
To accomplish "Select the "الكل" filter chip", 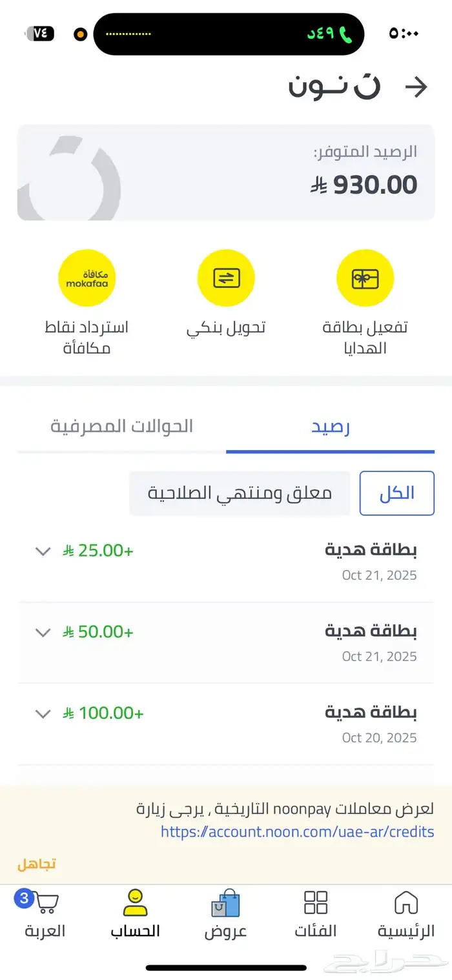I will click(396, 493).
